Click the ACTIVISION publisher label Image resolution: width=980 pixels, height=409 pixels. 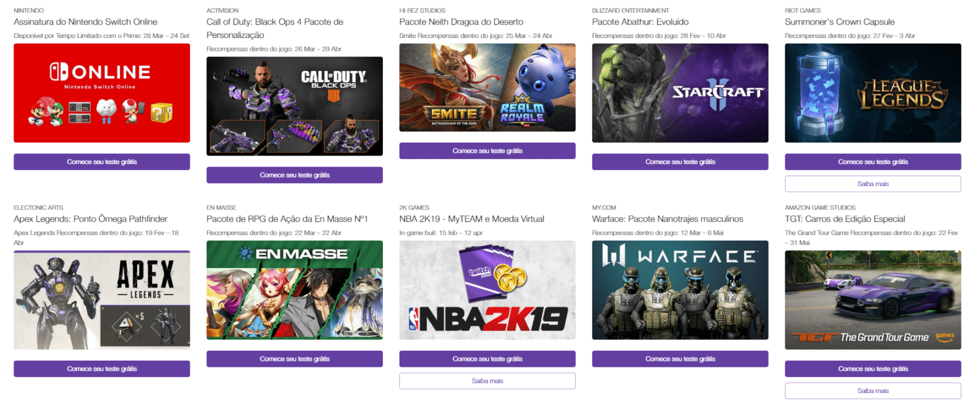click(x=222, y=10)
